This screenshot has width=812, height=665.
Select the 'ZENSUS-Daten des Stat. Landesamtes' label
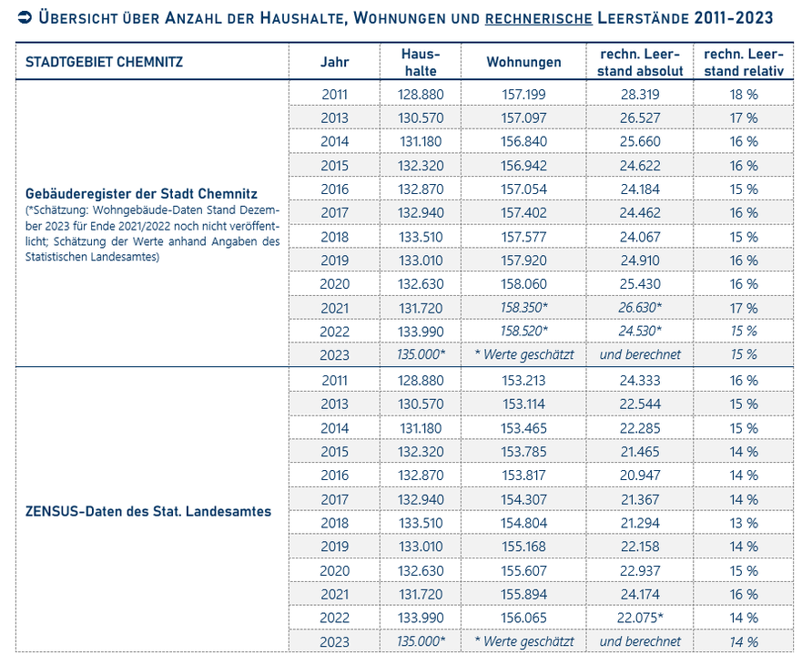tap(148, 512)
